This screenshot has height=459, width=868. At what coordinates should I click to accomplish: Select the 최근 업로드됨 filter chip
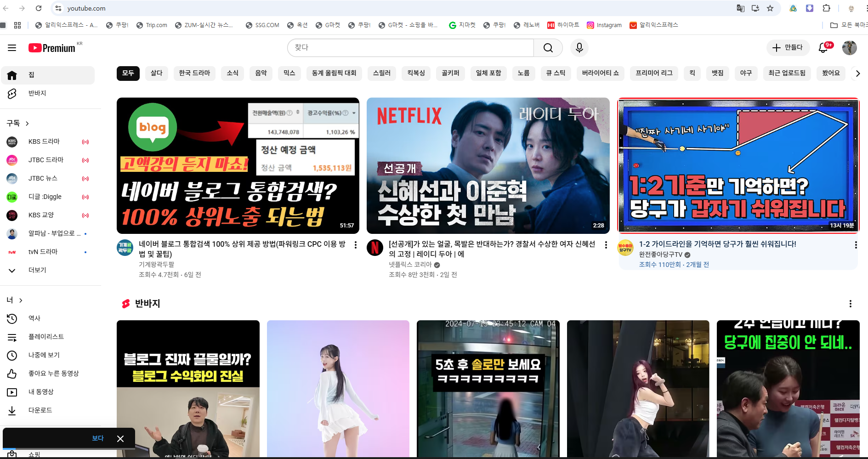pos(787,73)
